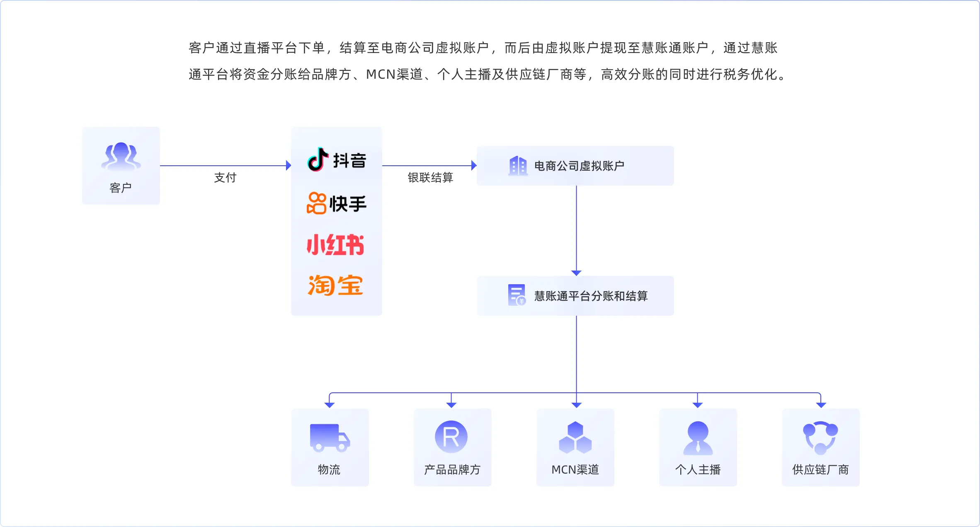This screenshot has height=527, width=980.
Task: Click the 供应链厂商 connected nodes icon
Action: (820, 438)
